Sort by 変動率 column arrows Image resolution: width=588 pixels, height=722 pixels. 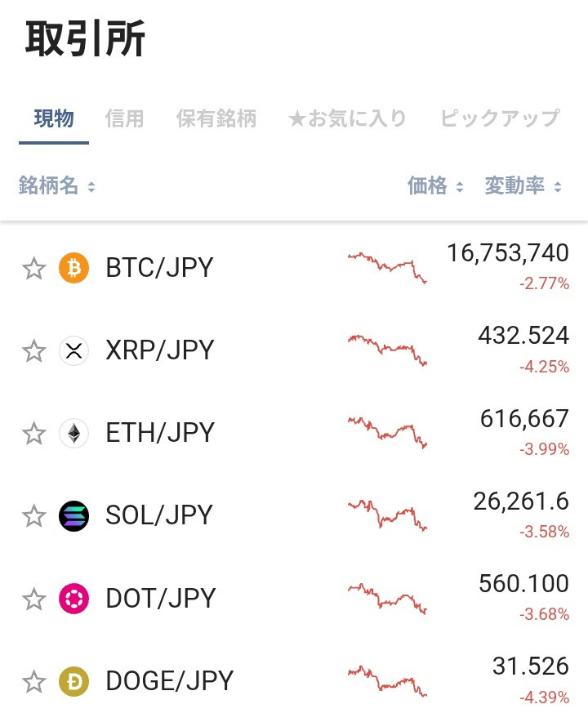tap(523, 186)
